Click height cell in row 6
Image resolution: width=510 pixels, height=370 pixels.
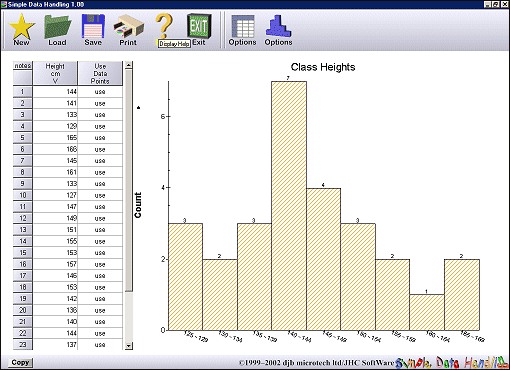coord(55,149)
